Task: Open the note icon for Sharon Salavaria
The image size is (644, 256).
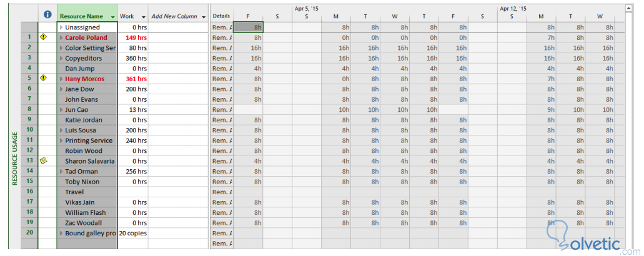Action: pyautogui.click(x=43, y=160)
